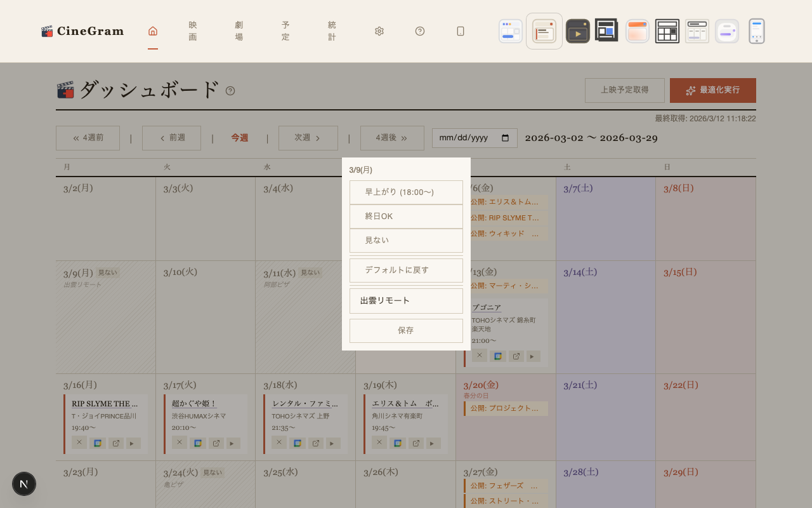Open the date picker calendar icon
812x508 pixels.
click(506, 138)
